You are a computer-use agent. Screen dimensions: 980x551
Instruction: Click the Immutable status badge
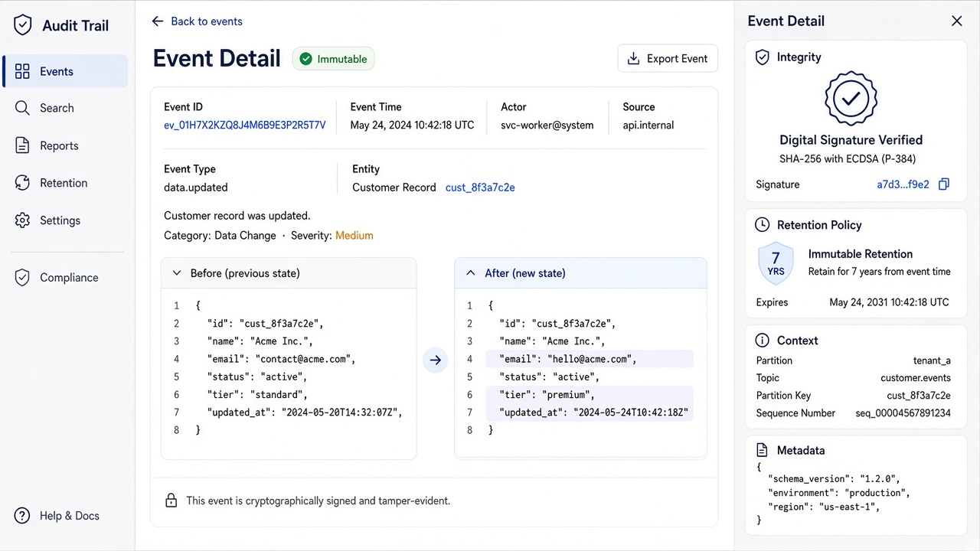pos(333,59)
